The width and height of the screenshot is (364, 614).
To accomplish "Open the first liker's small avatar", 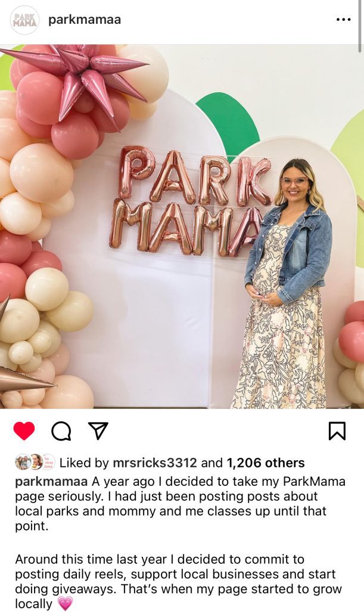I will (22, 463).
